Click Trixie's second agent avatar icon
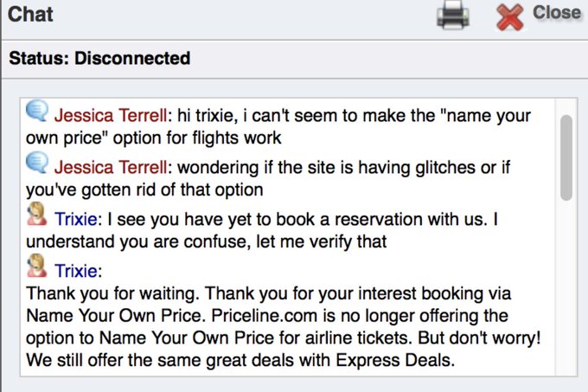Screen dimensions: 588x392 click(36, 266)
